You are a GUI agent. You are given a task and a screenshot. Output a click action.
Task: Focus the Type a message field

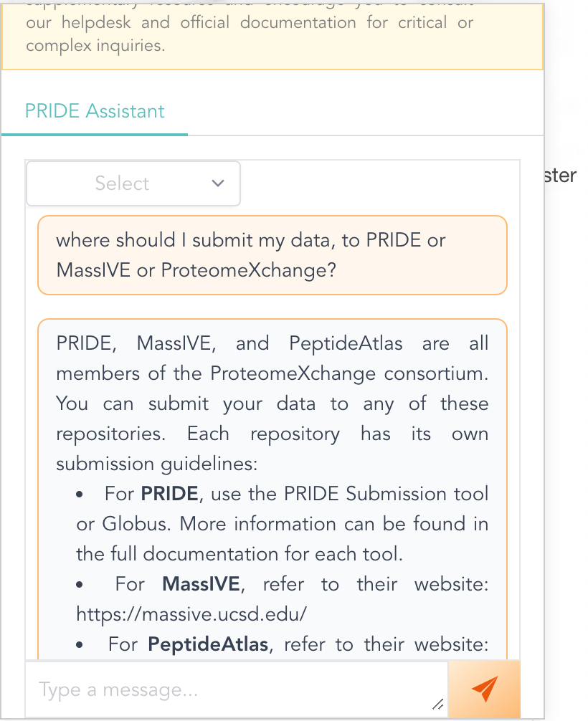[x=229, y=690]
